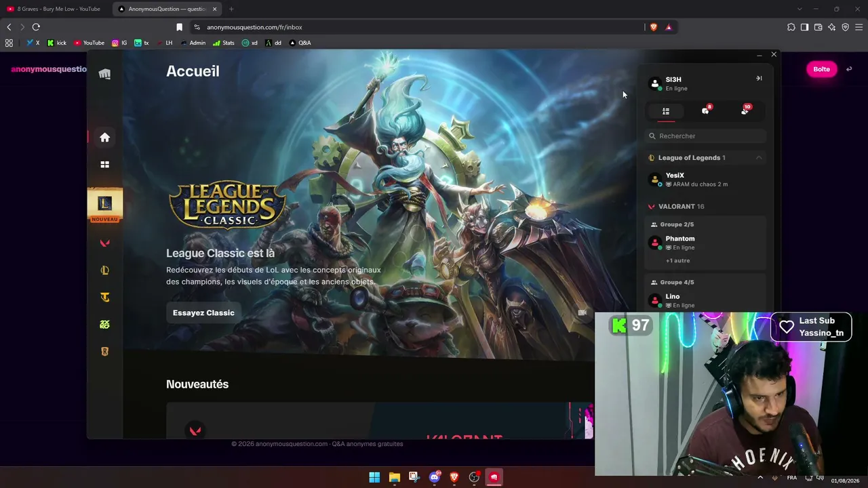Click the VALORANT 16 friends group header
The width and height of the screenshot is (868, 488).
[705, 207]
